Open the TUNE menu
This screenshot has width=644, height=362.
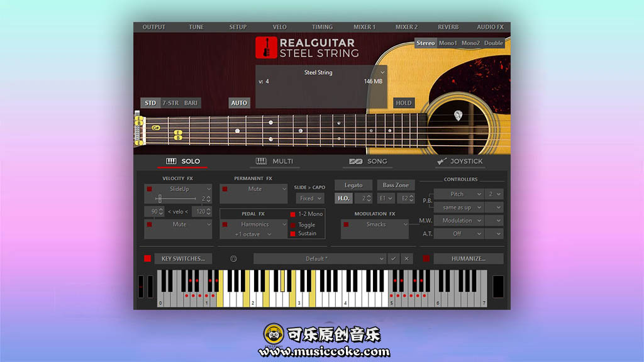(x=196, y=27)
